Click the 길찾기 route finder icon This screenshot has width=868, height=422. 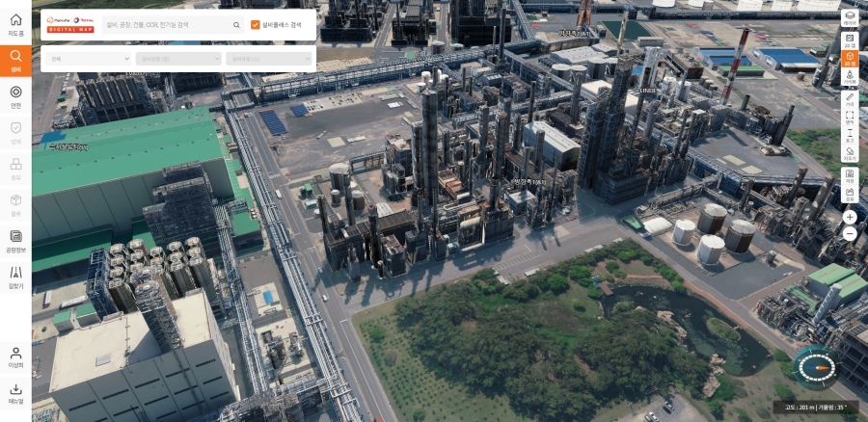point(15,277)
